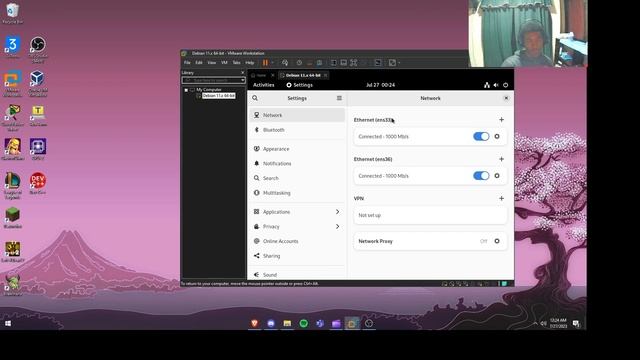Open the hamburger menu in Settings header
The width and height of the screenshot is (640, 360).
point(339,98)
